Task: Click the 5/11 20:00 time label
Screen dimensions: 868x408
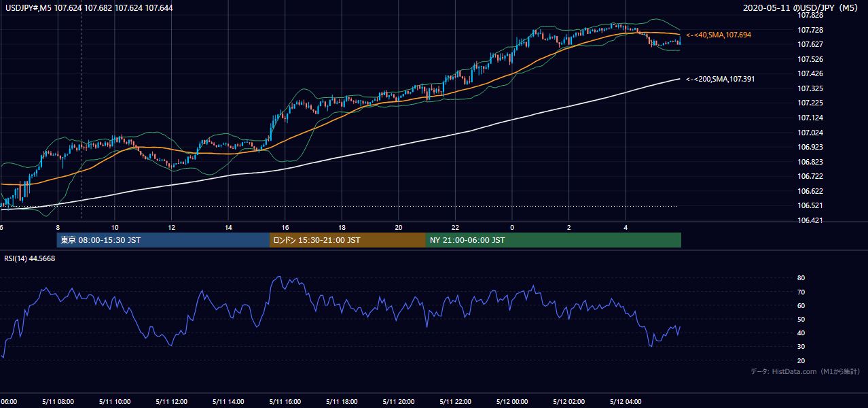Action: point(399,402)
